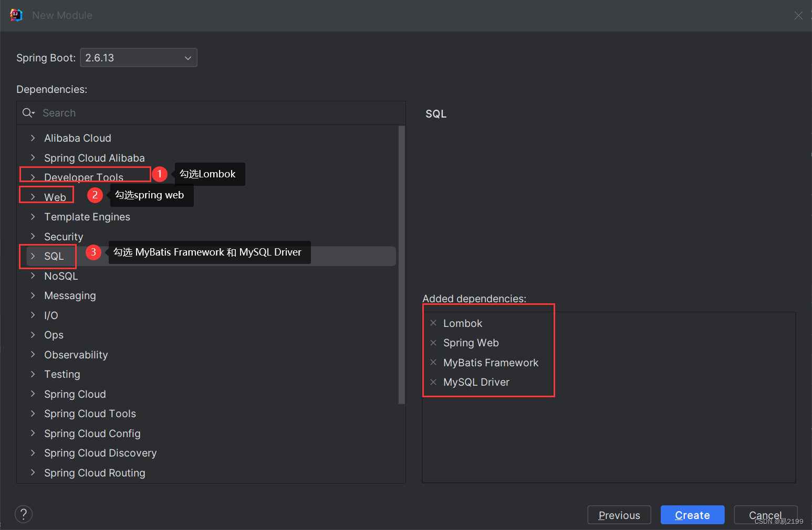Click the Previous button

click(x=619, y=515)
